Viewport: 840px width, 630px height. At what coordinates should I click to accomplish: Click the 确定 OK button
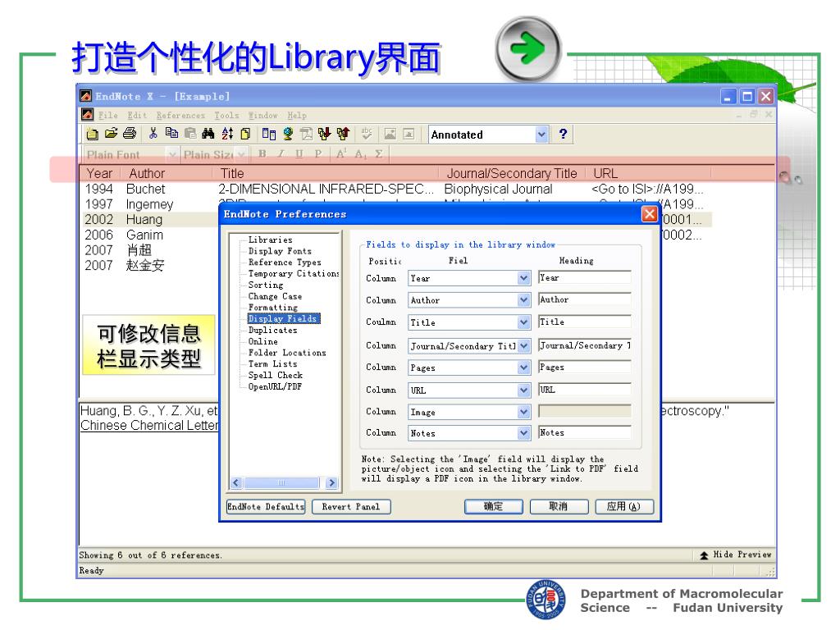493,507
